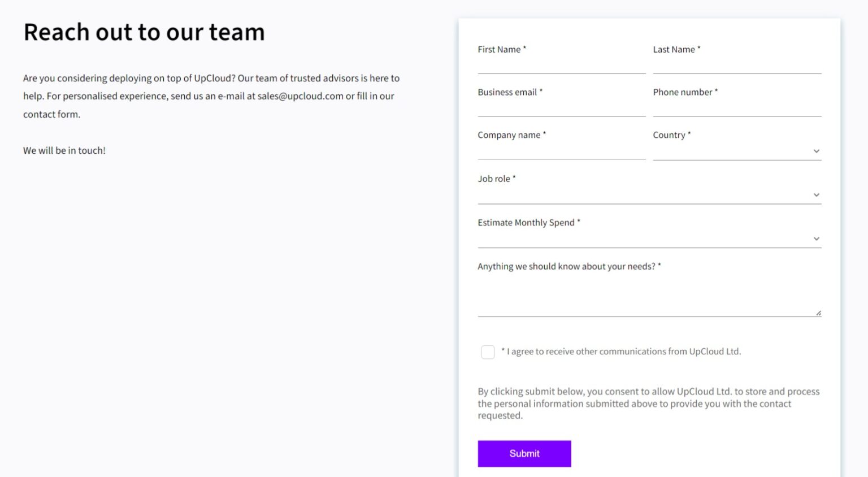Viewport: 868px width, 477px height.
Task: Open the Country dropdown
Action: pos(737,151)
